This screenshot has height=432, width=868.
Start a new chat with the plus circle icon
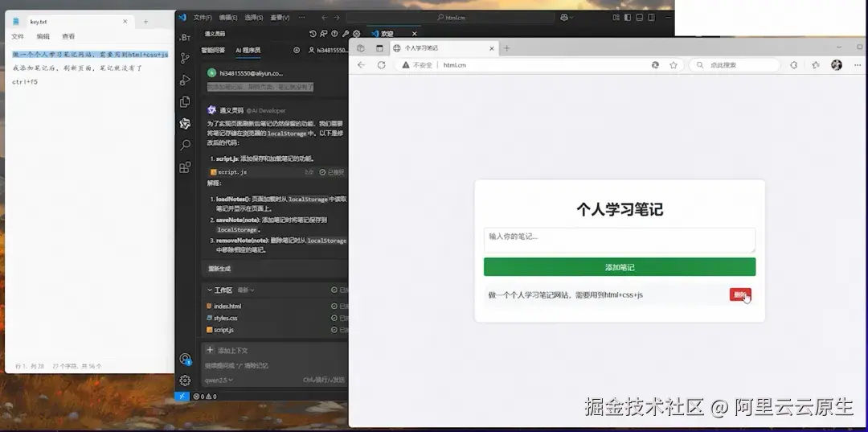(297, 50)
